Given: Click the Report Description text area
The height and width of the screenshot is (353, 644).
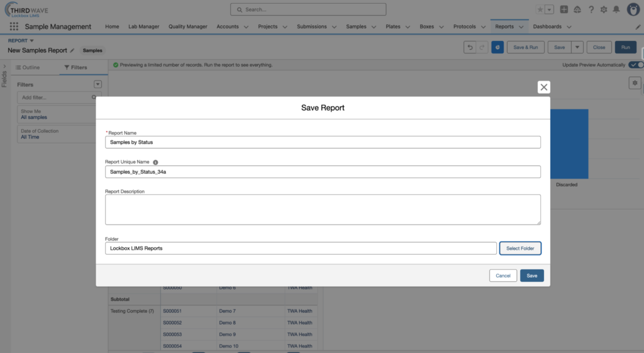Looking at the screenshot, I should pyautogui.click(x=323, y=210).
